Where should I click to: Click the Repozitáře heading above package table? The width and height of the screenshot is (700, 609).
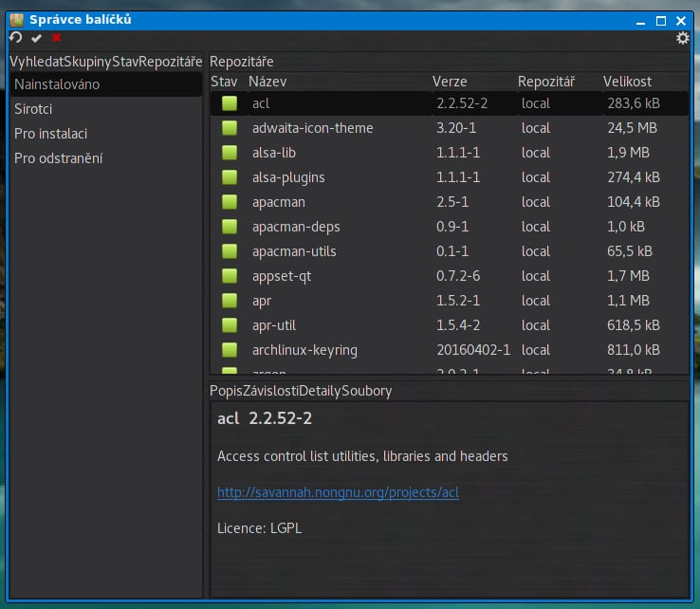(x=242, y=62)
